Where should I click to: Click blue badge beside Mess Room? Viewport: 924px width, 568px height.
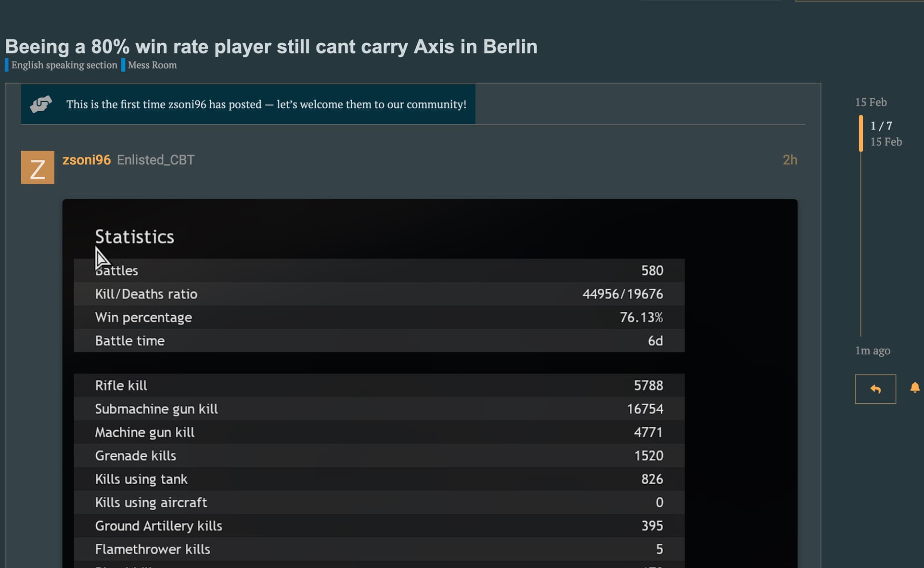coord(123,65)
